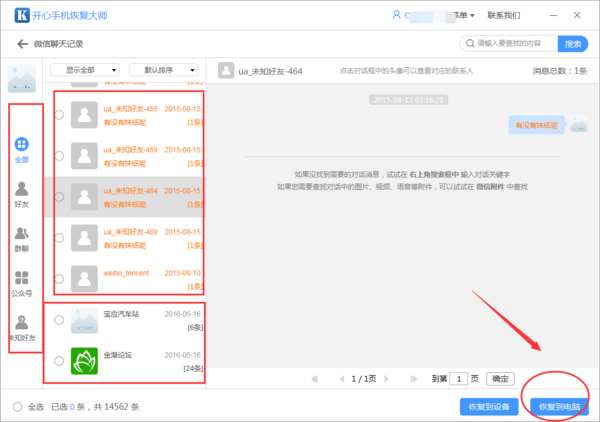Viewport: 600px width, 422px height.
Task: Click the app logo in the title bar
Action: pyautogui.click(x=22, y=15)
